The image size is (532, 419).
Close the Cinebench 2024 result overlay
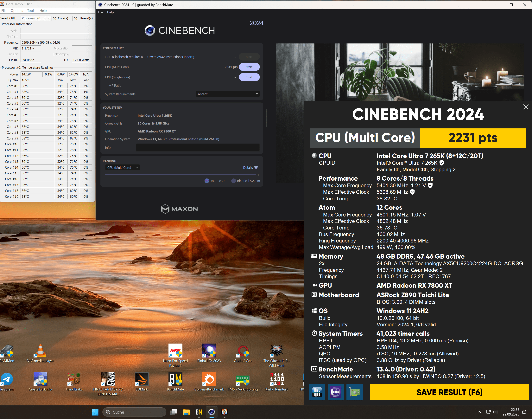point(526,107)
